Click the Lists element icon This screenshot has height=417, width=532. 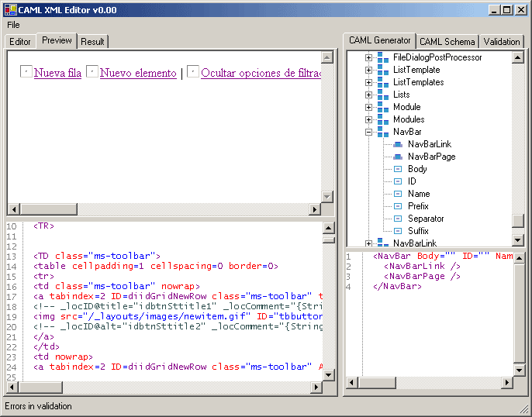coord(383,95)
